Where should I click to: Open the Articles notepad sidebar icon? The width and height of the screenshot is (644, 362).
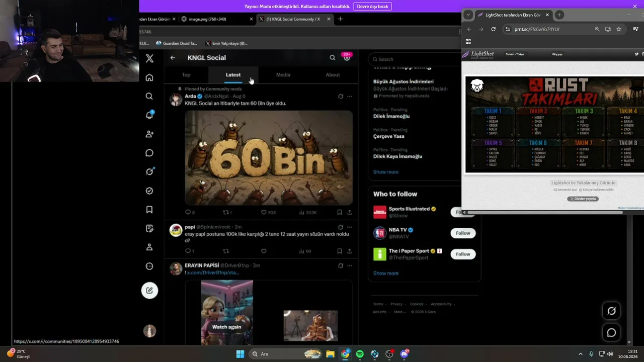pyautogui.click(x=149, y=228)
